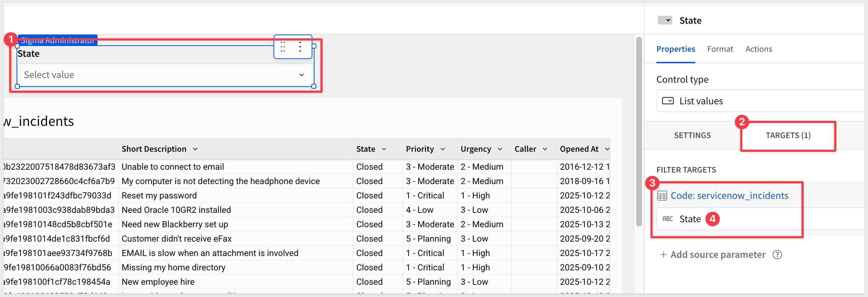Image resolution: width=868 pixels, height=297 pixels.
Task: Click the help icon beside Add source parameter
Action: 777,255
